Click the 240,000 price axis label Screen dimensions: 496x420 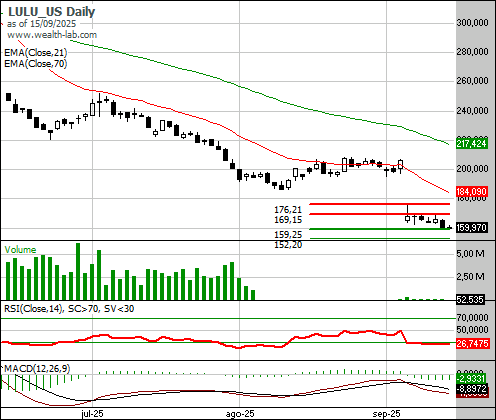[x=472, y=110]
